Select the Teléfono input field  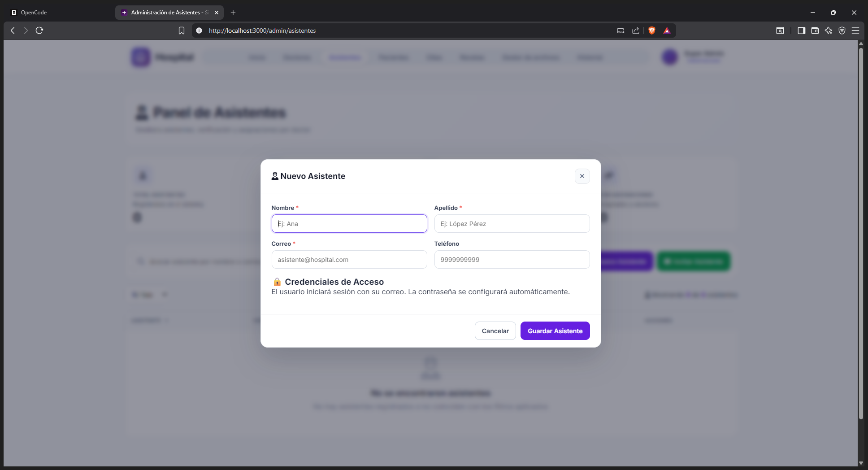[512, 260]
